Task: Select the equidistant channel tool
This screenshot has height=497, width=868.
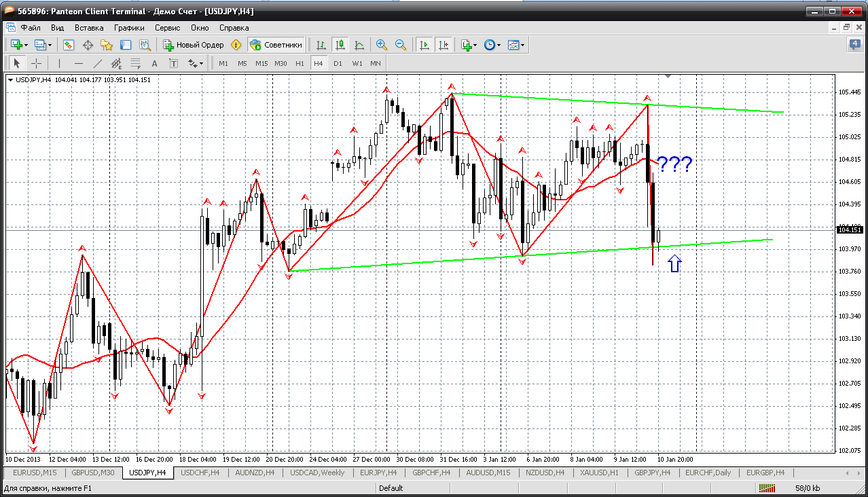Action: tap(116, 63)
